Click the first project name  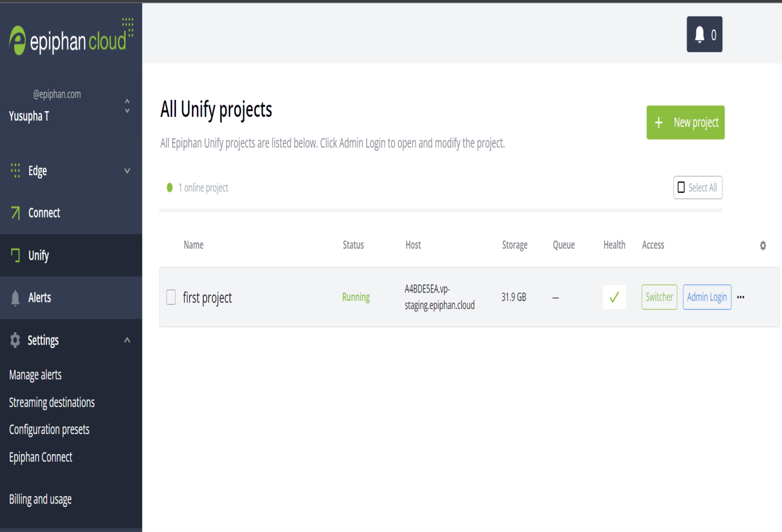tap(207, 298)
